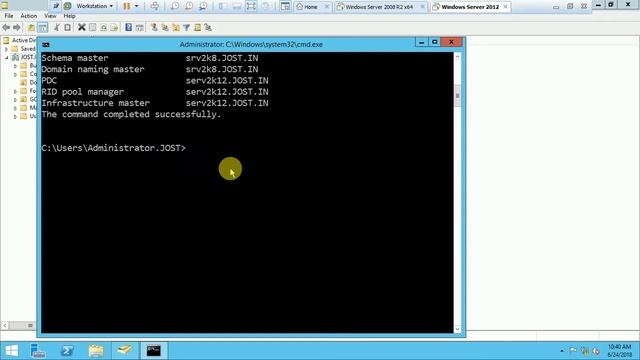Click the Refresh toolbar icon

[x=104, y=27]
